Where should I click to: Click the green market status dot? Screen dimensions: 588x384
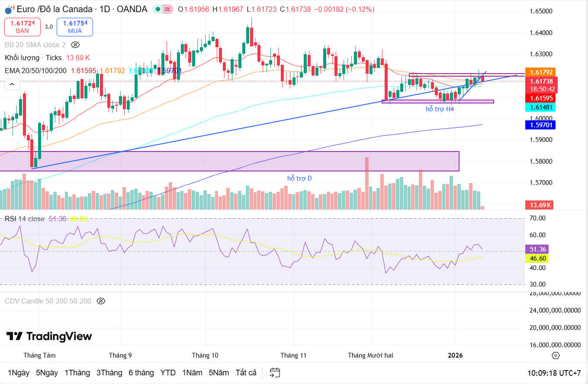tap(158, 9)
